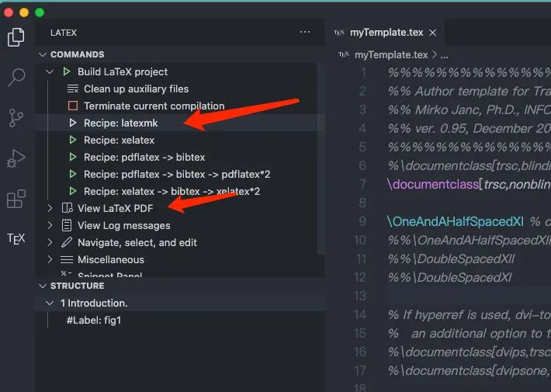Select Build LaTeX project row label

coord(123,71)
